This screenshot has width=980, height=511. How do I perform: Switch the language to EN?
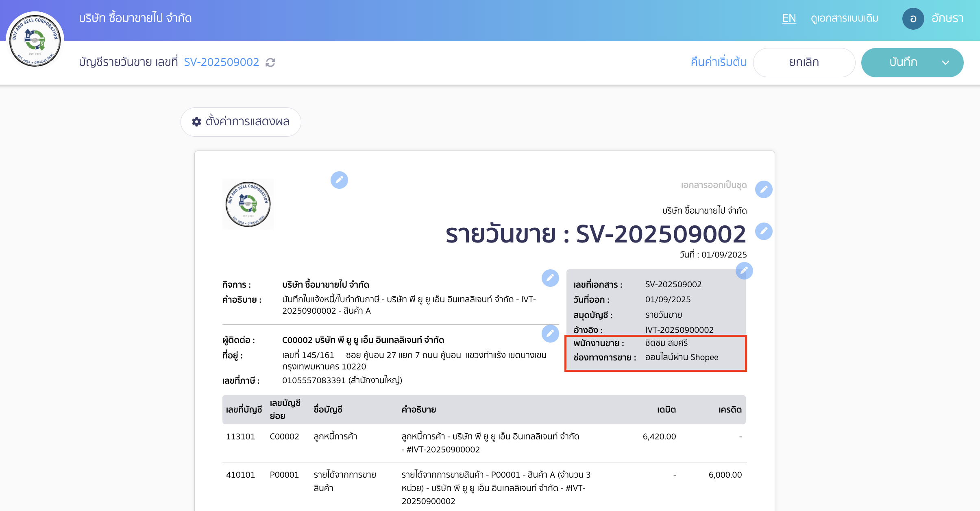[x=789, y=18]
